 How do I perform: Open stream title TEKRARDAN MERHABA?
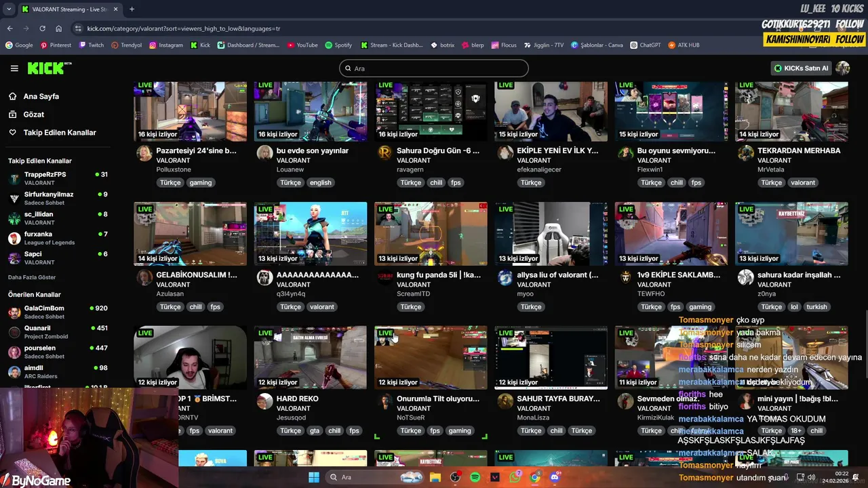(799, 150)
